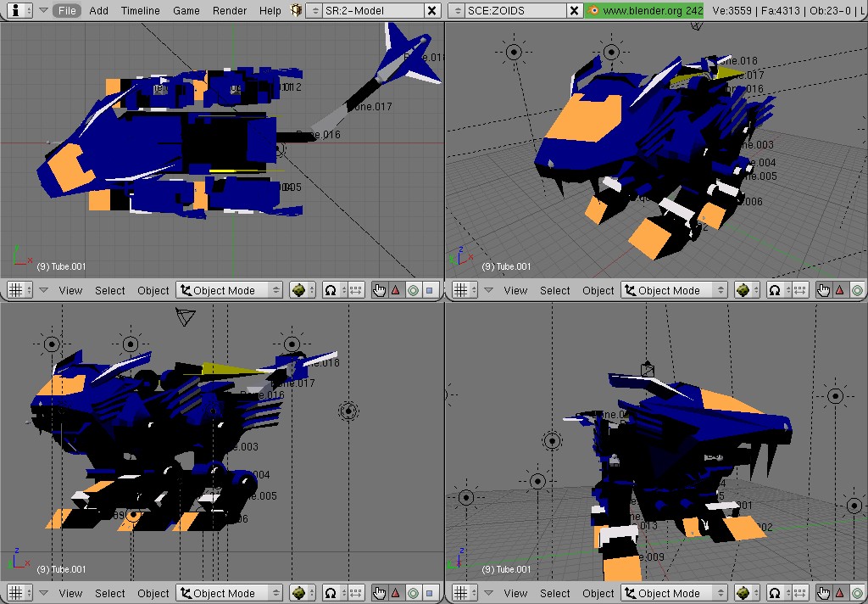Image resolution: width=868 pixels, height=604 pixels.
Task: Toggle scale manipulator square in bottom-left viewport
Action: coord(430,594)
